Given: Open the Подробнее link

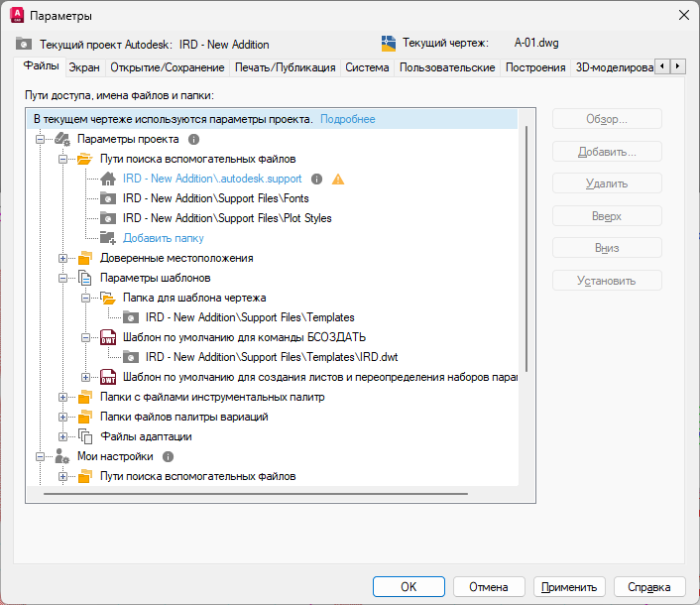Looking at the screenshot, I should [348, 119].
